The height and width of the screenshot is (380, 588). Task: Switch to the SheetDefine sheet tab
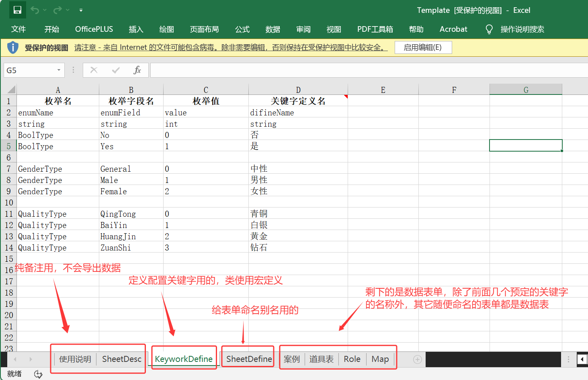(249, 359)
